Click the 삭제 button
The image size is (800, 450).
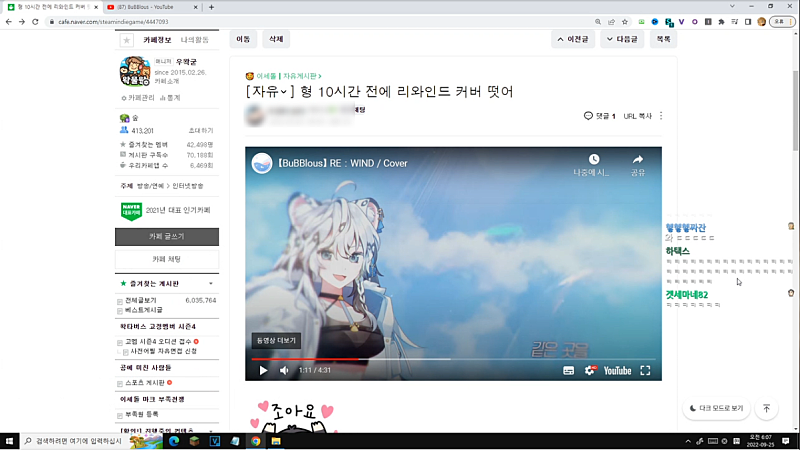click(x=276, y=39)
